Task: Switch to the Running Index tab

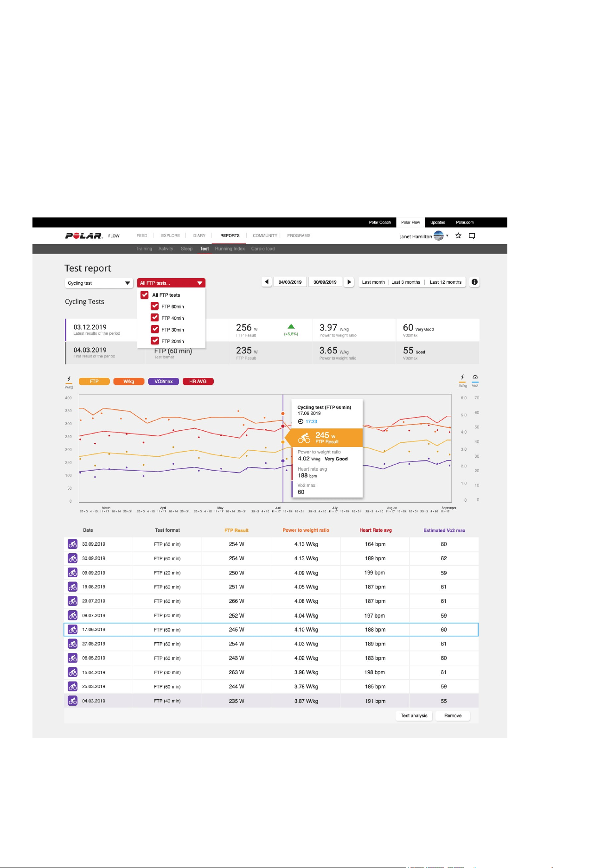Action: [230, 249]
